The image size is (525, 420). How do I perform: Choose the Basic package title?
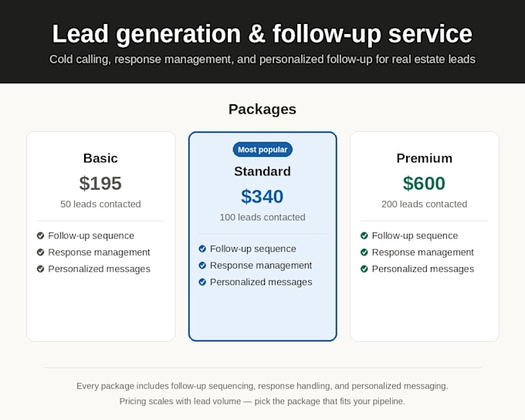[100, 158]
